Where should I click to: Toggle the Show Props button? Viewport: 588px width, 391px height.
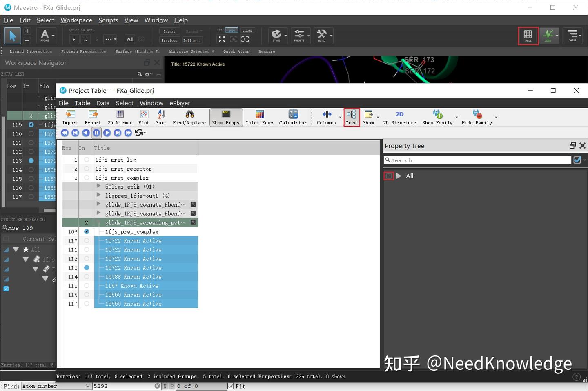(x=225, y=117)
